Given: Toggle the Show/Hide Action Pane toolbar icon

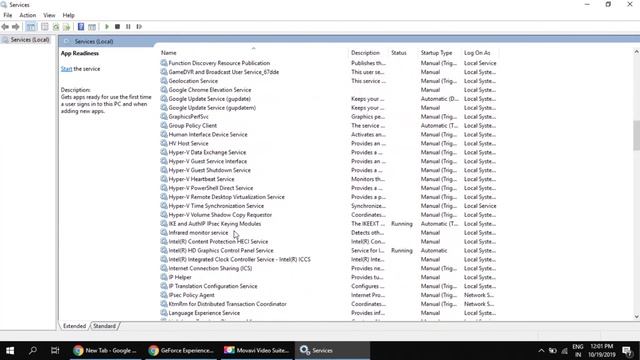Looking at the screenshot, I should pos(92,27).
